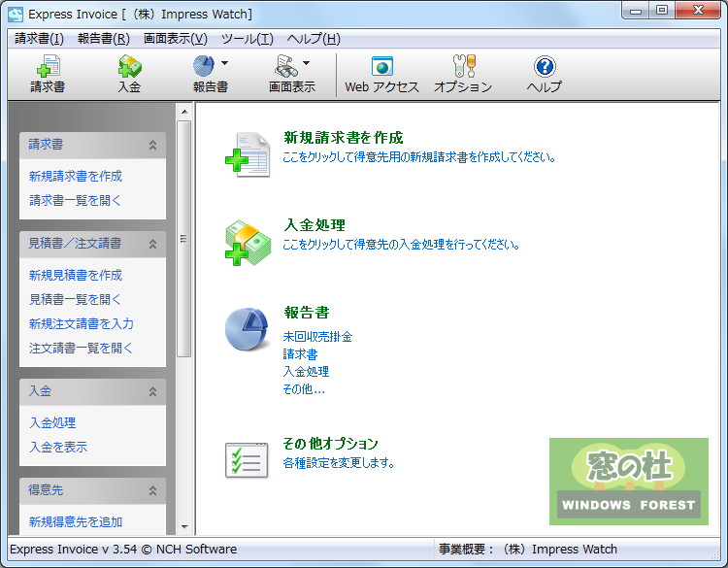This screenshot has height=568, width=728.
Task: Click sidebar link 入金を表示
Action: click(x=58, y=447)
